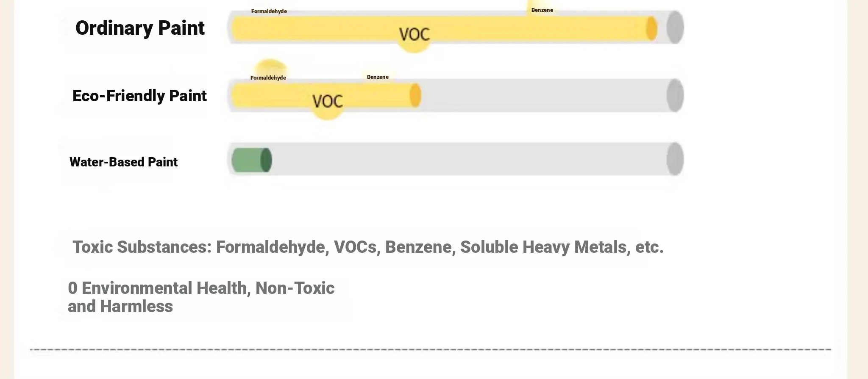The height and width of the screenshot is (379, 868).
Task: Click dark green end cap of Water-Based bar
Action: (x=266, y=160)
